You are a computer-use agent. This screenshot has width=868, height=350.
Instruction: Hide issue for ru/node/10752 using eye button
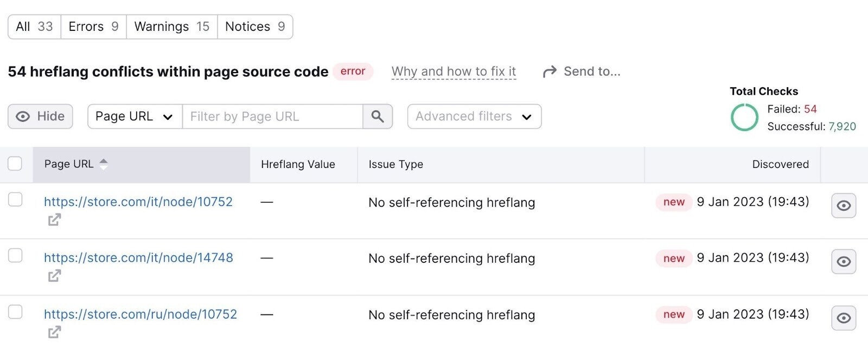coord(844,318)
